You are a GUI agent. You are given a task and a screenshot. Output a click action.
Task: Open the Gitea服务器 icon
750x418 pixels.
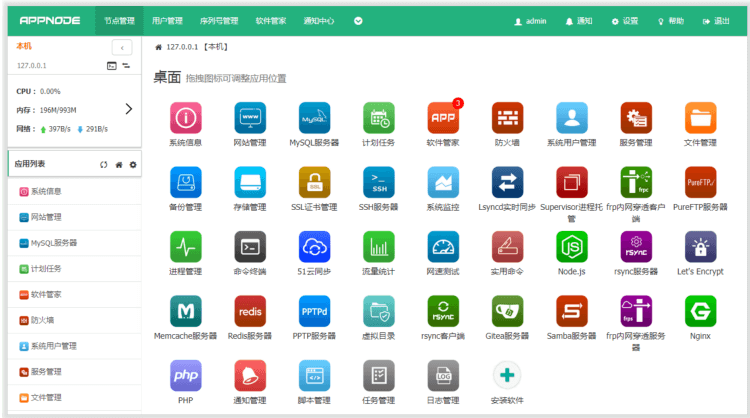coord(507,311)
